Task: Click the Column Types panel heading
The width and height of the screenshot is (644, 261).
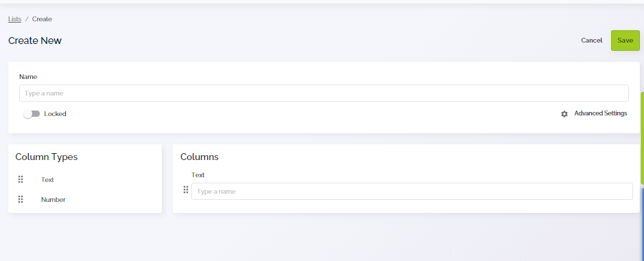Action: tap(47, 157)
